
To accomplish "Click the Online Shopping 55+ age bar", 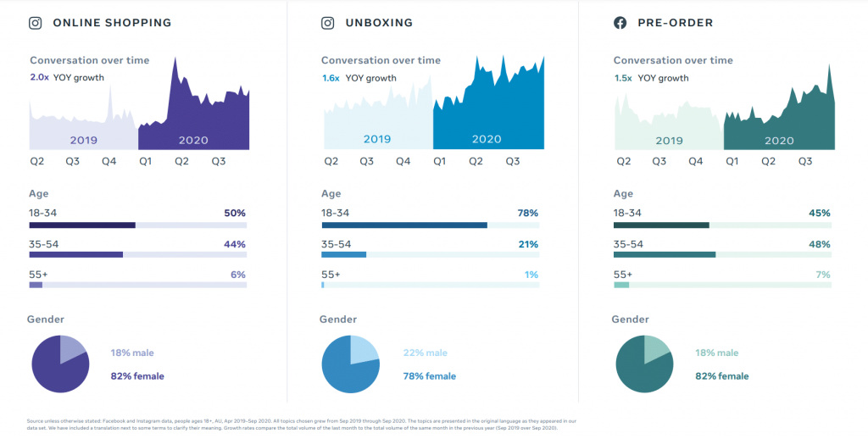I will click(36, 285).
